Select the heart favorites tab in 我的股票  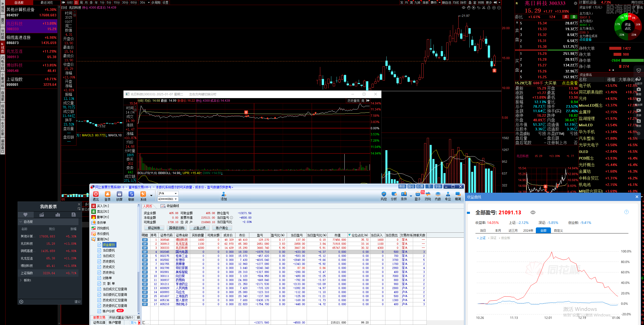pos(25,215)
